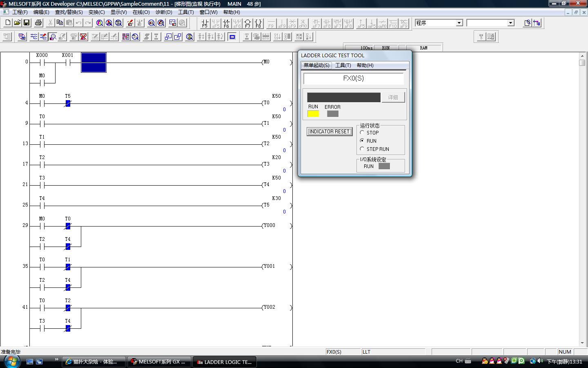
Task: Open 菜单起动(S) menu in test tool
Action: click(x=316, y=65)
